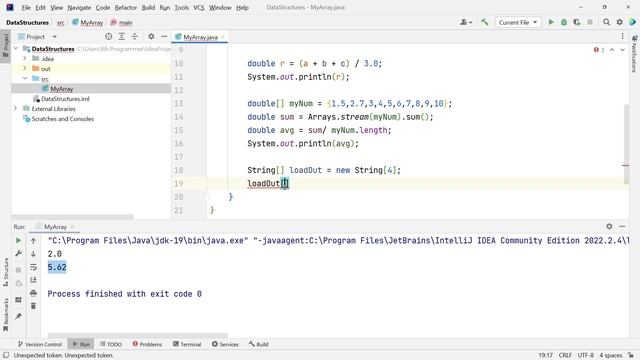This screenshot has width=640, height=360.
Task: Run the current file with green play button
Action: click(x=551, y=22)
